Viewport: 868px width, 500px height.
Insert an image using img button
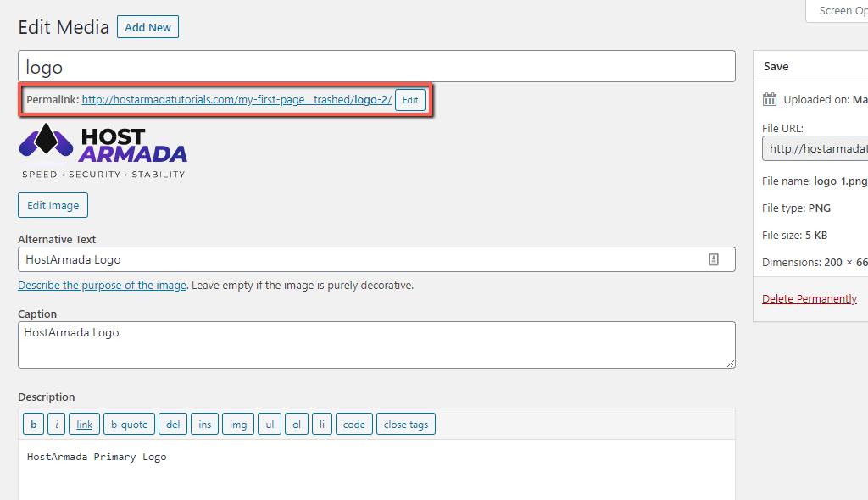(238, 425)
